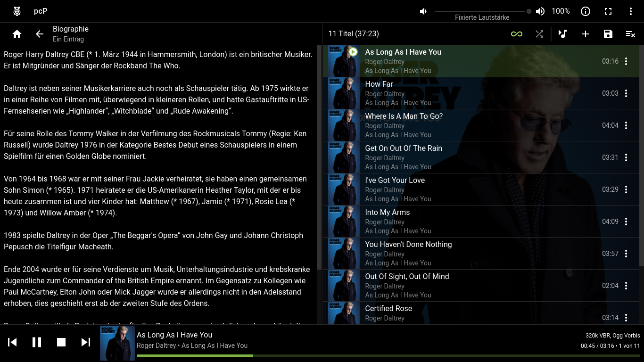The image size is (644, 362).
Task: Open menu for Into My Arms
Action: point(626,222)
